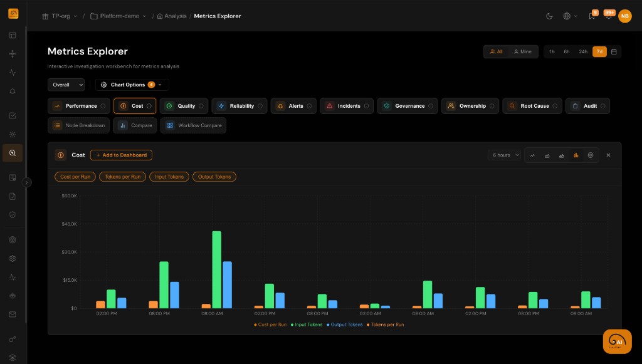Viewport: 642px width, 364px height.
Task: Click the Cost metric info icon
Action: tap(61, 155)
